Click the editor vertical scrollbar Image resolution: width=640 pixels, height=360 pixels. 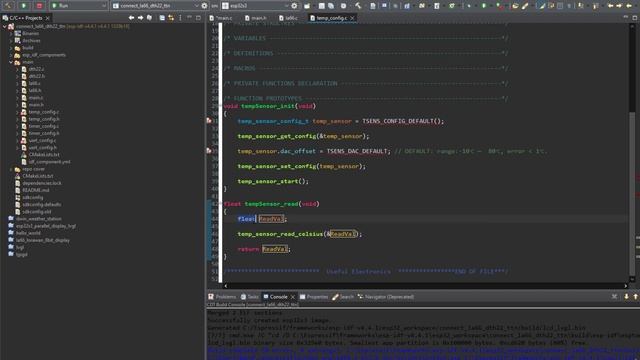632,153
